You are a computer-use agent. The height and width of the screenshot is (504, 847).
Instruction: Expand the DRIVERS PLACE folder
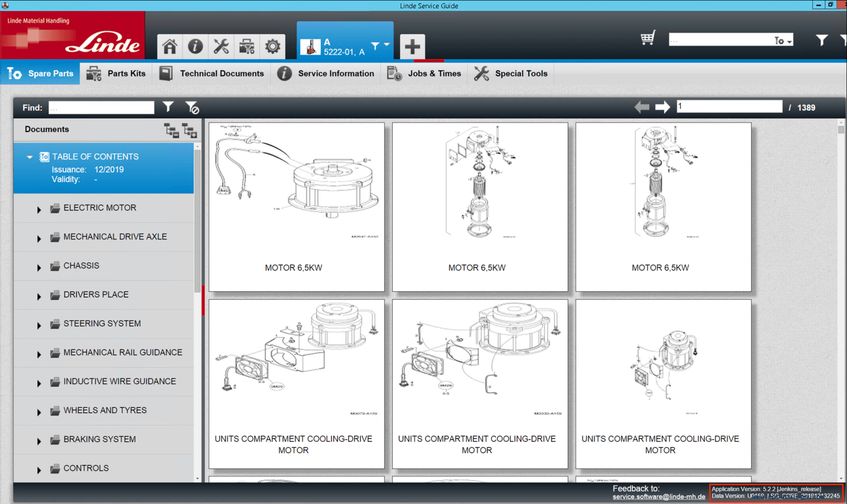39,296
